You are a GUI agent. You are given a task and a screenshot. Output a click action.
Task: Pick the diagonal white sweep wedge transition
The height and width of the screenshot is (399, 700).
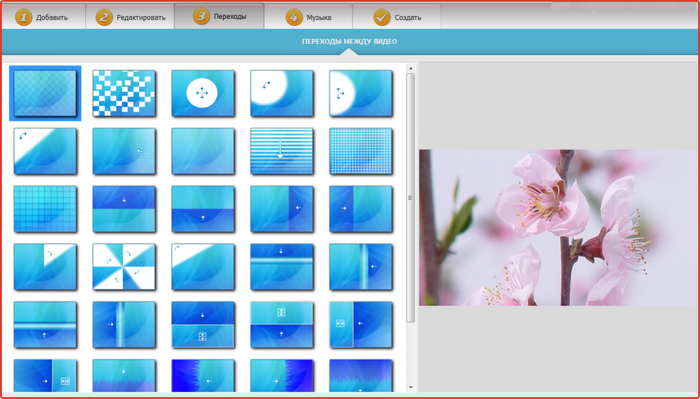coord(203,267)
